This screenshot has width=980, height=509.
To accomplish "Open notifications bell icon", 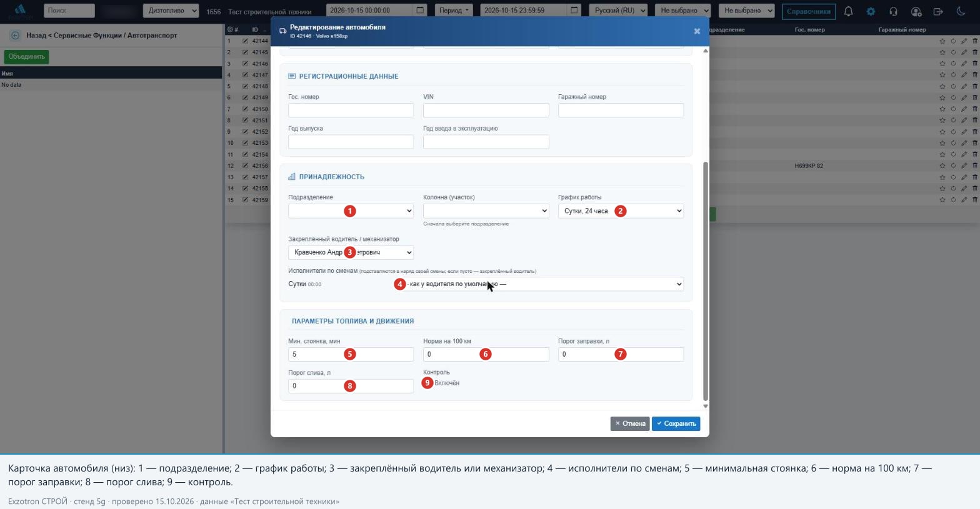I will tap(848, 11).
